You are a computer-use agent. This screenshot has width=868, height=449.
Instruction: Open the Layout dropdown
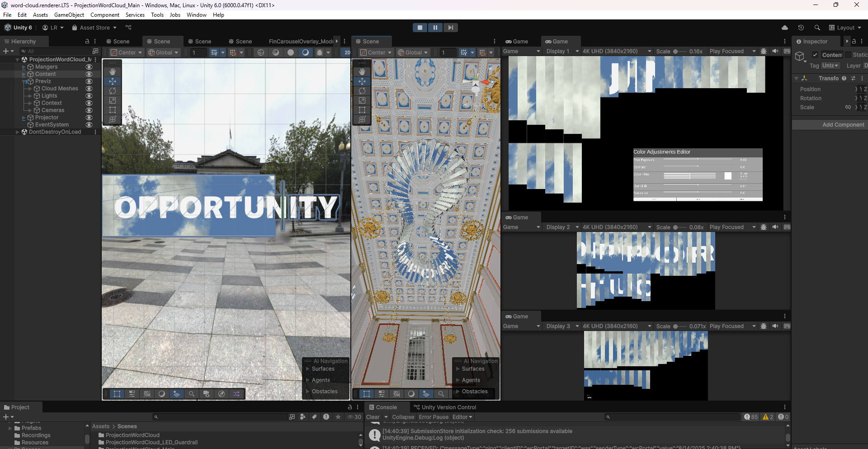(x=845, y=28)
